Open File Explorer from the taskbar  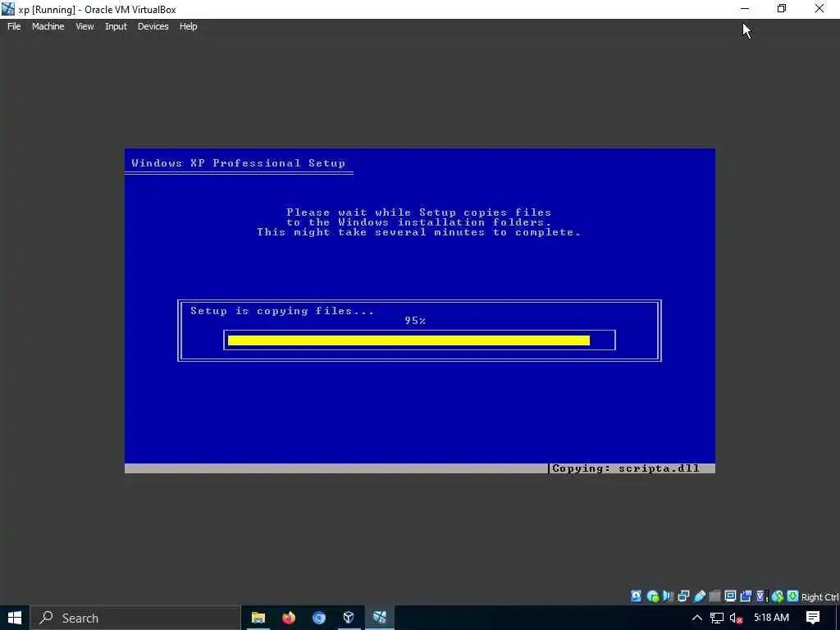click(x=258, y=618)
